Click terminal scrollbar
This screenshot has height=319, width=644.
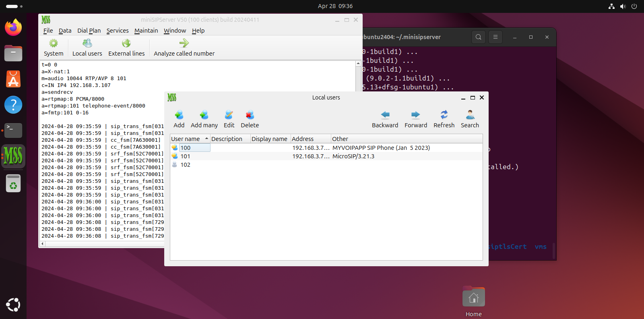point(554,251)
